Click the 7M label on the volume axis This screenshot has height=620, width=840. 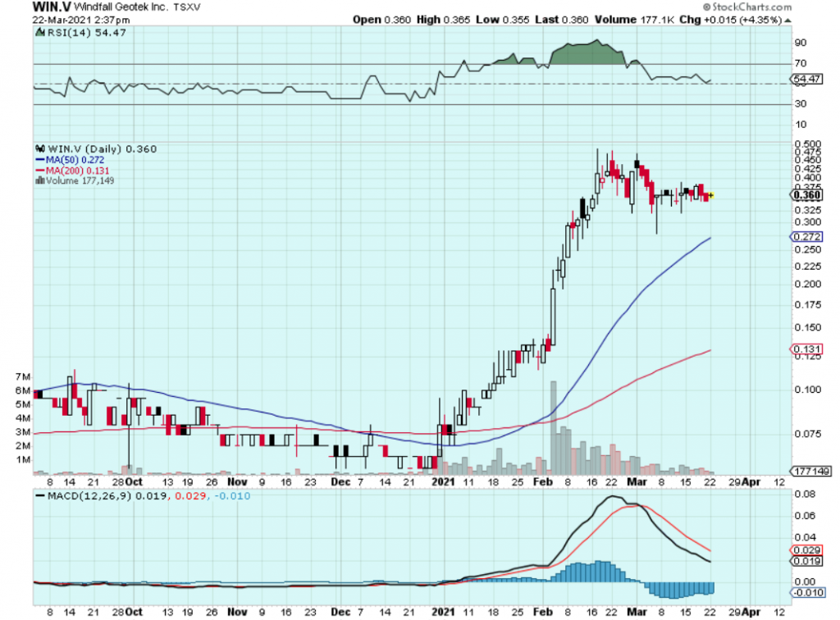pyautogui.click(x=23, y=377)
